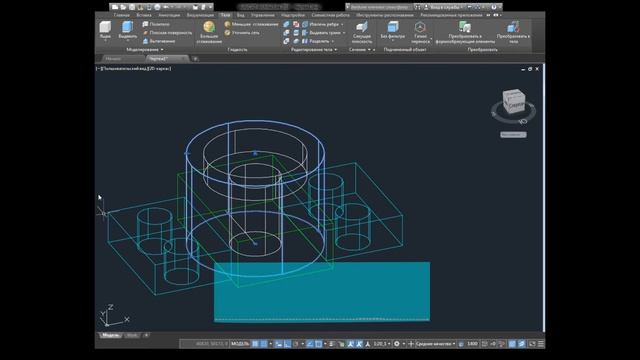640x360 pixels.
Task: Add a new layout with plus button
Action: (x=146, y=336)
